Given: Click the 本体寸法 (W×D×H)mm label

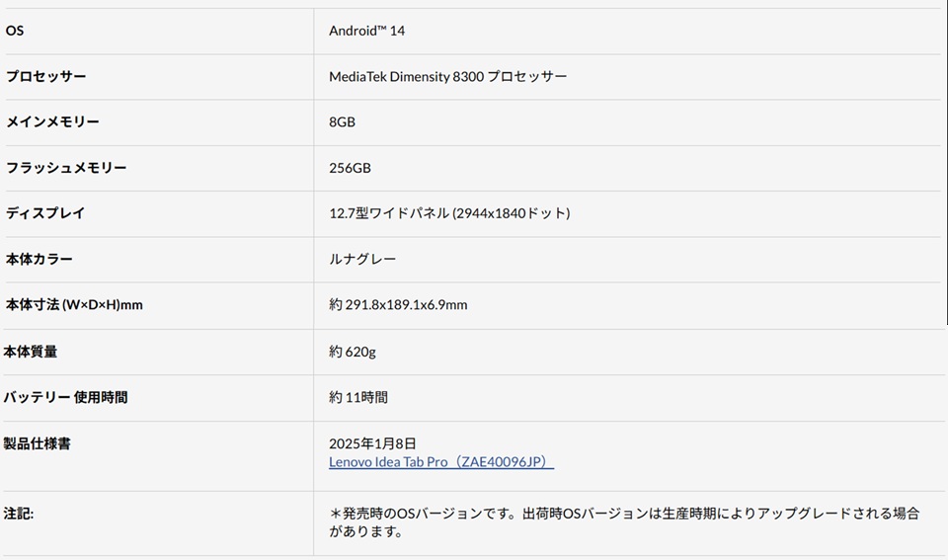Looking at the screenshot, I should click(74, 305).
